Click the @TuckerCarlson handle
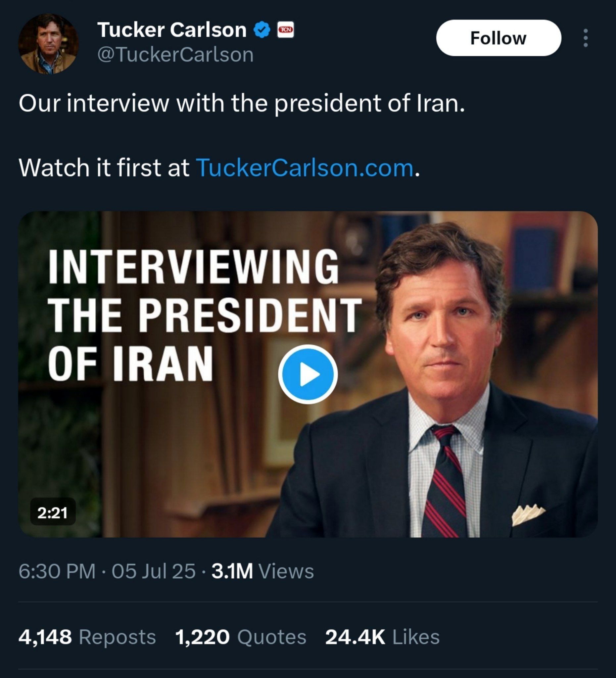Image resolution: width=616 pixels, height=678 pixels. [x=175, y=55]
